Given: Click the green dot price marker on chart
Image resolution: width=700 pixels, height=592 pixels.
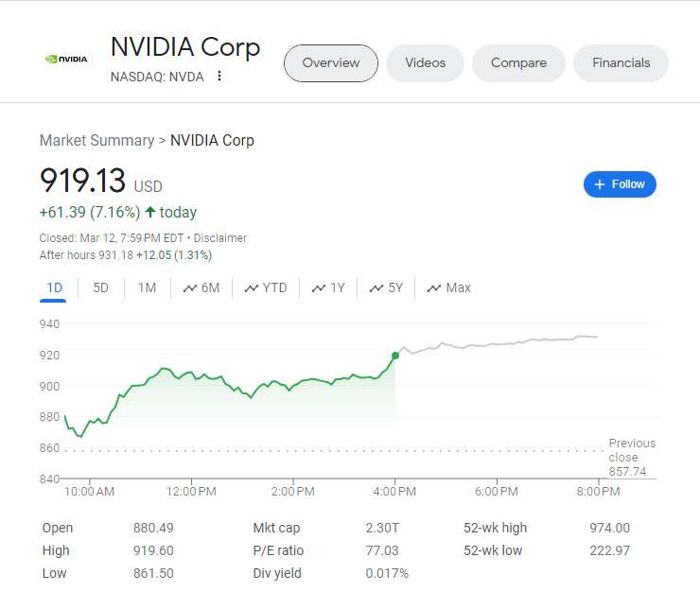Looking at the screenshot, I should (x=394, y=356).
